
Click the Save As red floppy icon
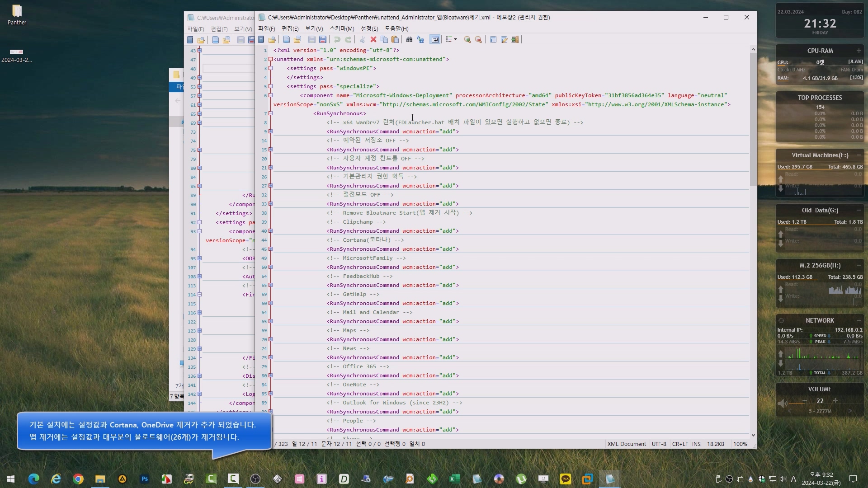323,40
